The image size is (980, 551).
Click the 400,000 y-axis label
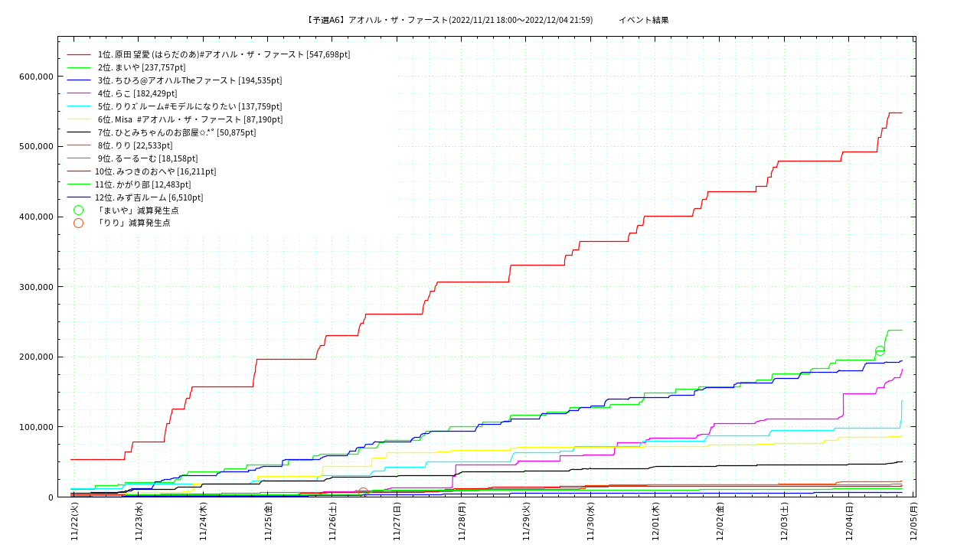point(36,217)
